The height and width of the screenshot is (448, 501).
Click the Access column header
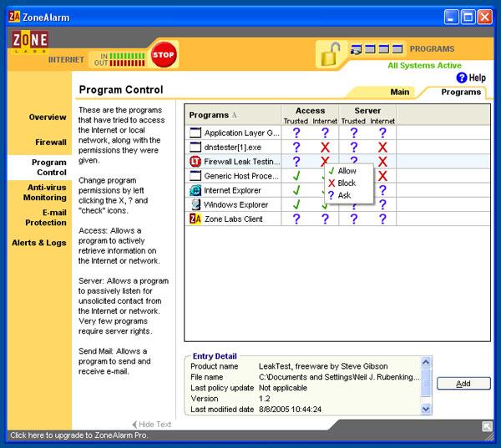[x=310, y=110]
